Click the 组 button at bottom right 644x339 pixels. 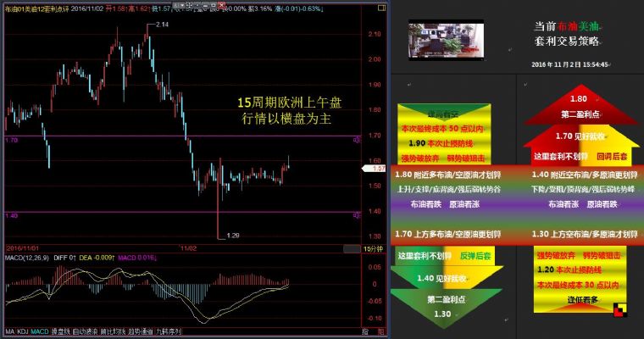[x=380, y=331]
